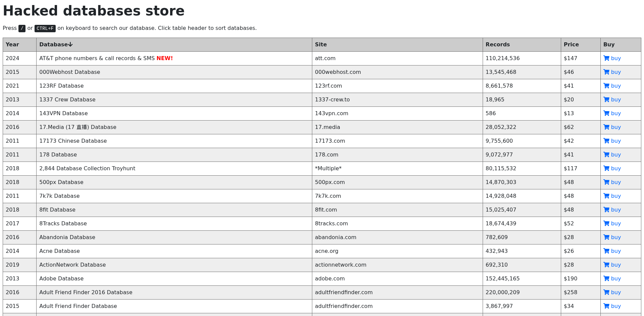
Task: Select the "$34" price cell
Action: [x=581, y=306]
